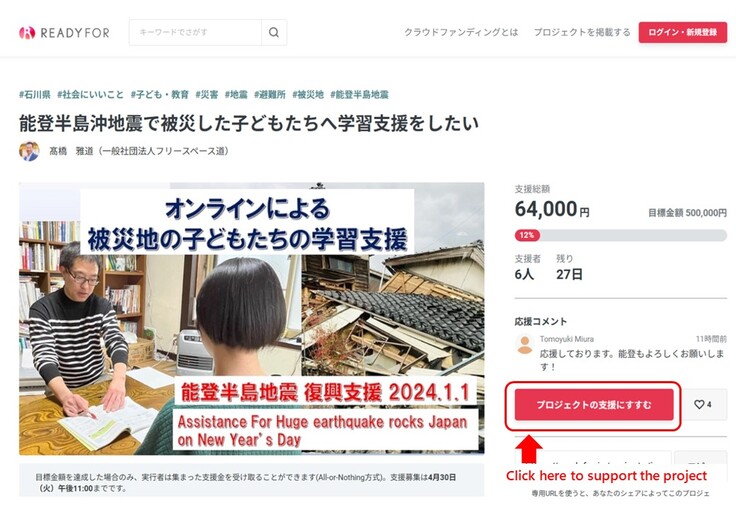736x510 pixels.
Task: Open クラウドファンディングとは menu link
Action: pos(461,32)
